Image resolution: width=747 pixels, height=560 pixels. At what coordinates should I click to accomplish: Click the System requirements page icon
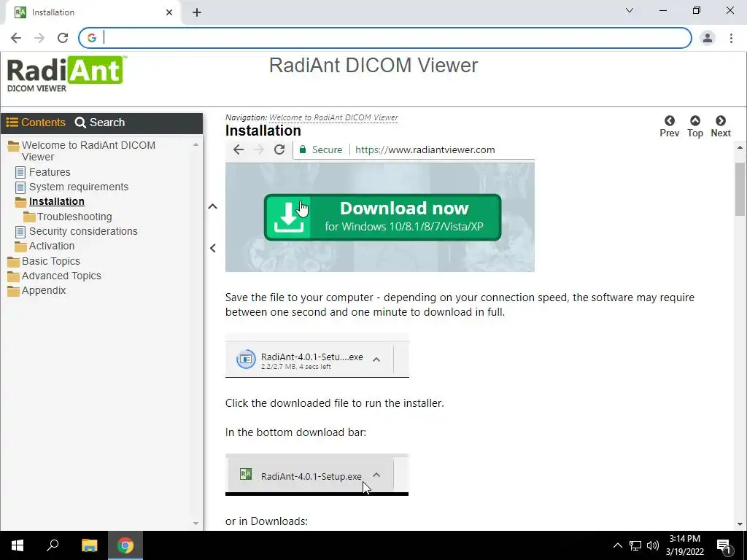[x=20, y=187]
